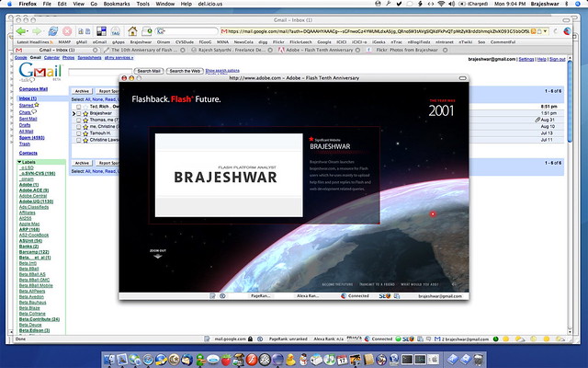Click the red Stop loading button
This screenshot has height=368, width=588.
[x=67, y=31]
